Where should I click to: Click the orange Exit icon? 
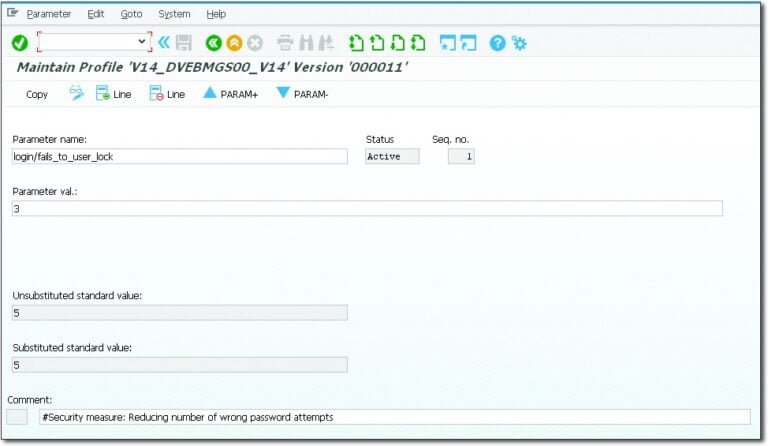pos(234,43)
